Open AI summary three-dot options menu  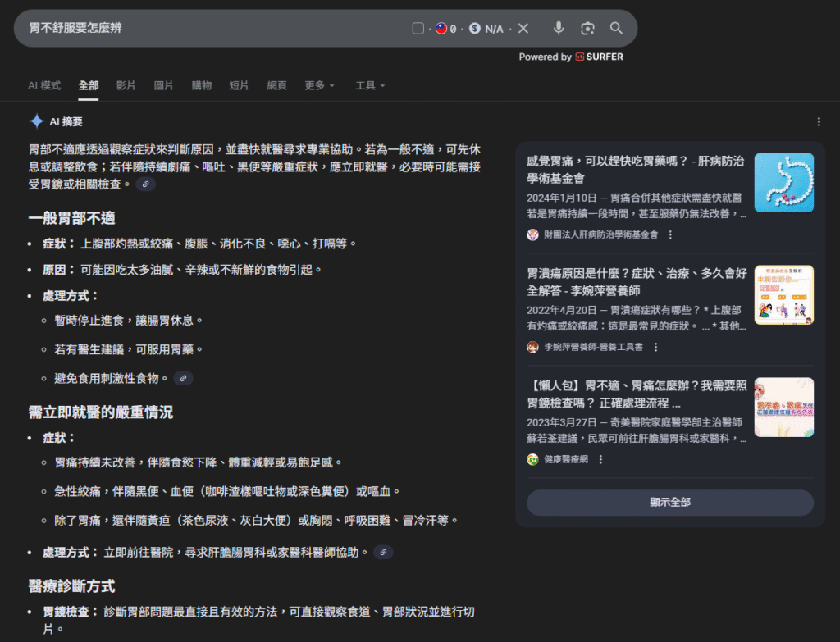(818, 122)
